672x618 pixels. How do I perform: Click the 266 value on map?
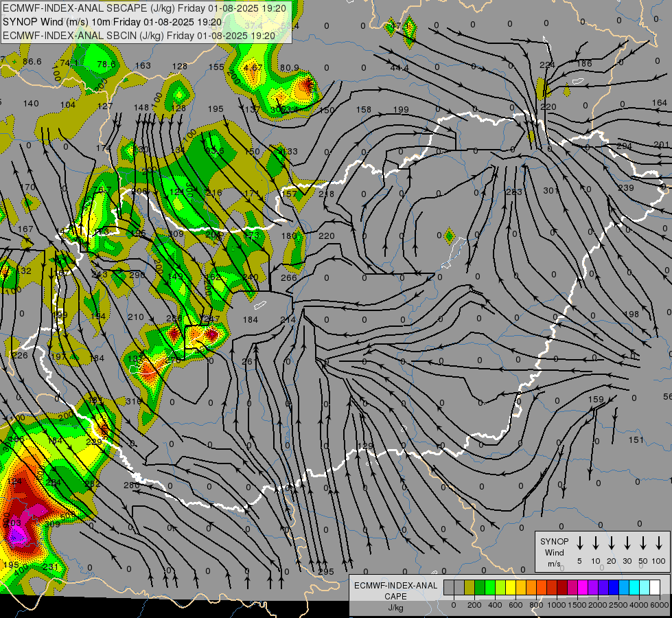tap(289, 278)
